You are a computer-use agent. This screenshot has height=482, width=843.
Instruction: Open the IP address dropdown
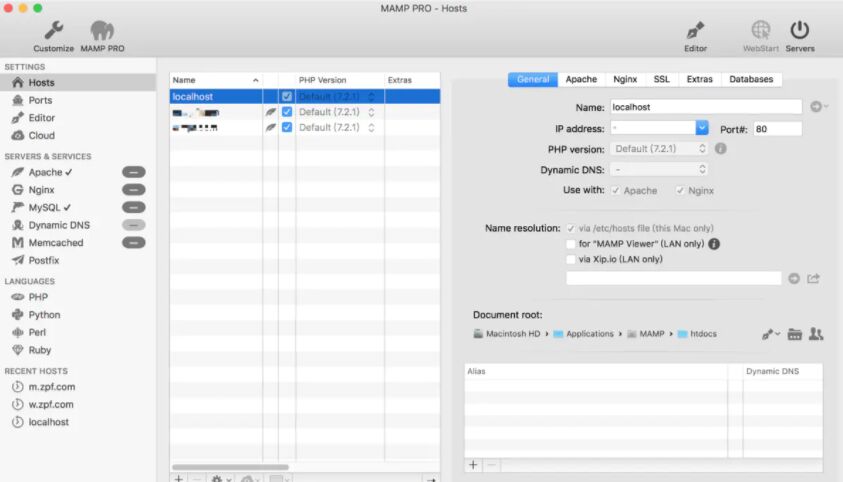point(701,128)
